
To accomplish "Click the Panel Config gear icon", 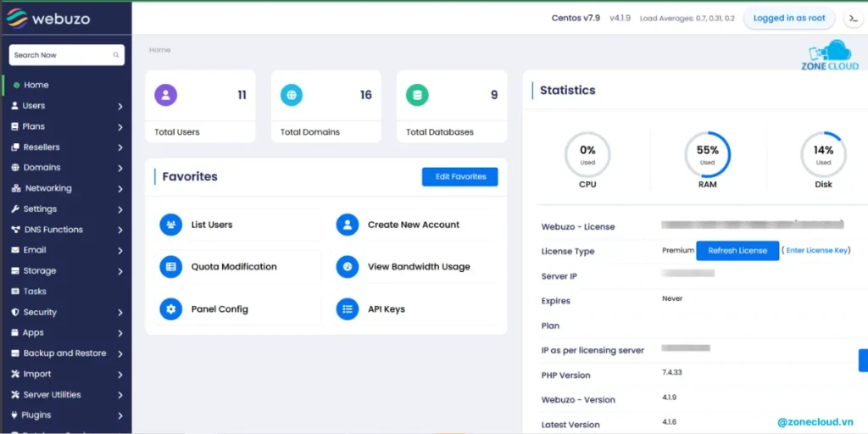I will (170, 309).
